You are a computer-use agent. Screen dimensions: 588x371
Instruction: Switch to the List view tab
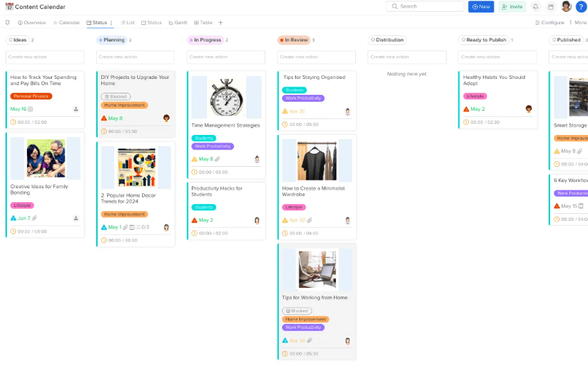point(127,23)
